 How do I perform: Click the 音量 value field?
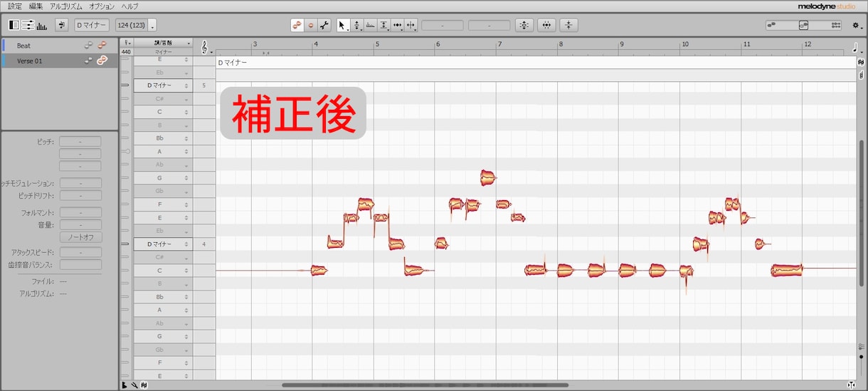click(80, 224)
